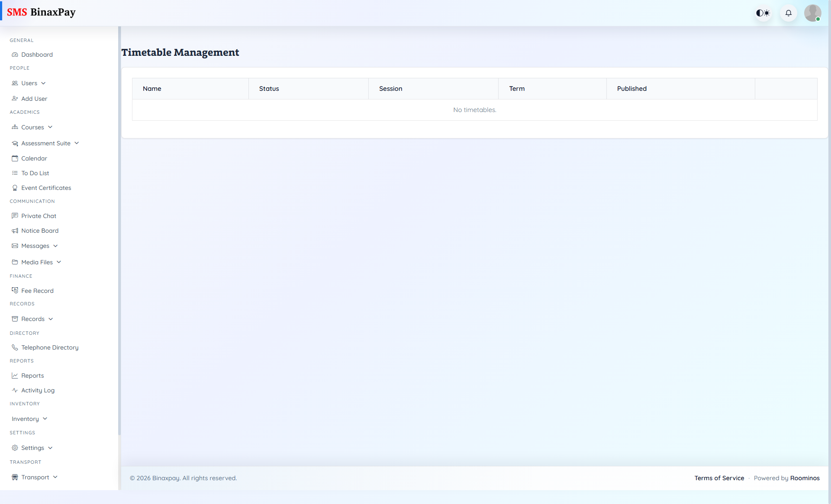831x504 pixels.
Task: Select Reports from the sidebar
Action: pos(32,376)
